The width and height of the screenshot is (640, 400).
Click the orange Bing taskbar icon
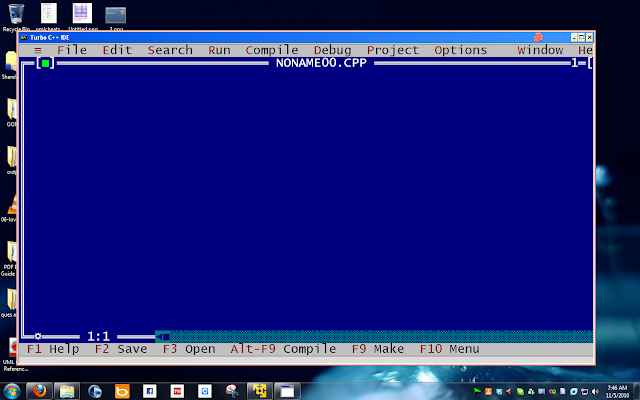(122, 391)
